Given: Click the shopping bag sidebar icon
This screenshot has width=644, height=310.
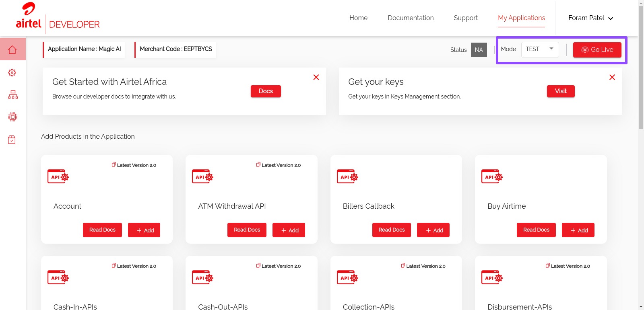Looking at the screenshot, I should (x=12, y=140).
